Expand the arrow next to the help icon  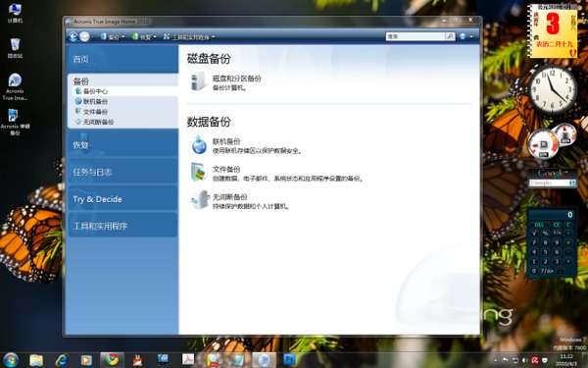[x=471, y=37]
